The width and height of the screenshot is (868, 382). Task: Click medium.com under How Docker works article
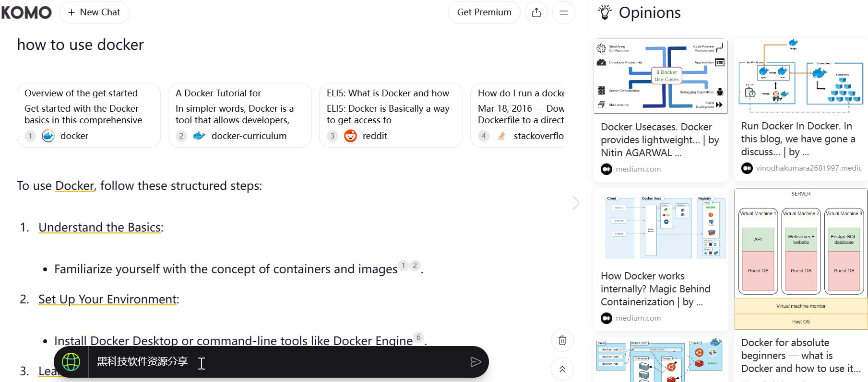638,318
